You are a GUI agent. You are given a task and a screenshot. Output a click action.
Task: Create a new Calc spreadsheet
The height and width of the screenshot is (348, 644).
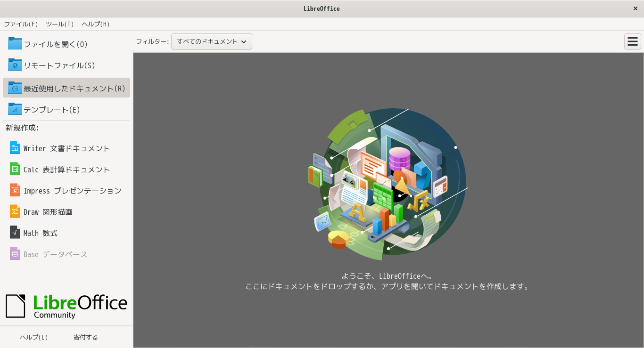pyautogui.click(x=66, y=169)
